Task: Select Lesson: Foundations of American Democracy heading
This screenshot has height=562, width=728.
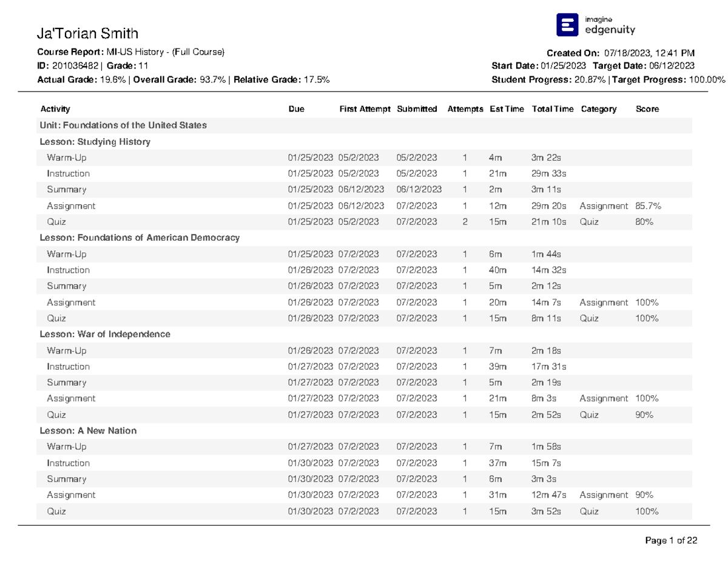Action: (140, 238)
